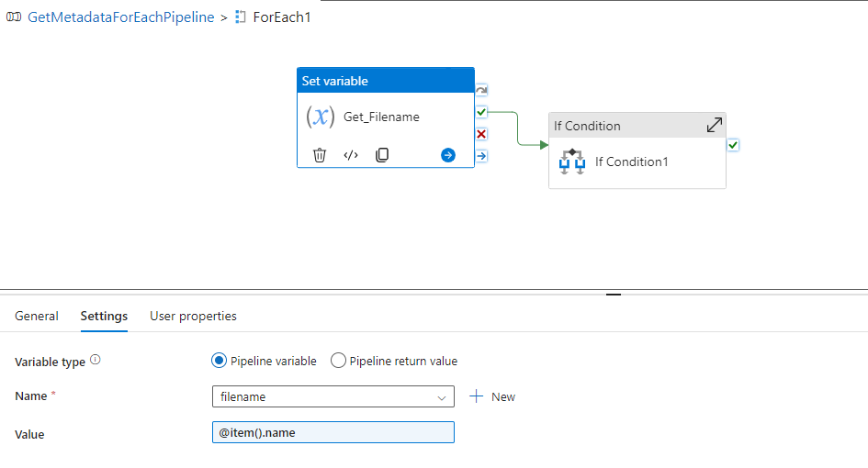Viewport: 868px width, 468px height.
Task: Click the If Condition1 activity name
Action: (632, 162)
